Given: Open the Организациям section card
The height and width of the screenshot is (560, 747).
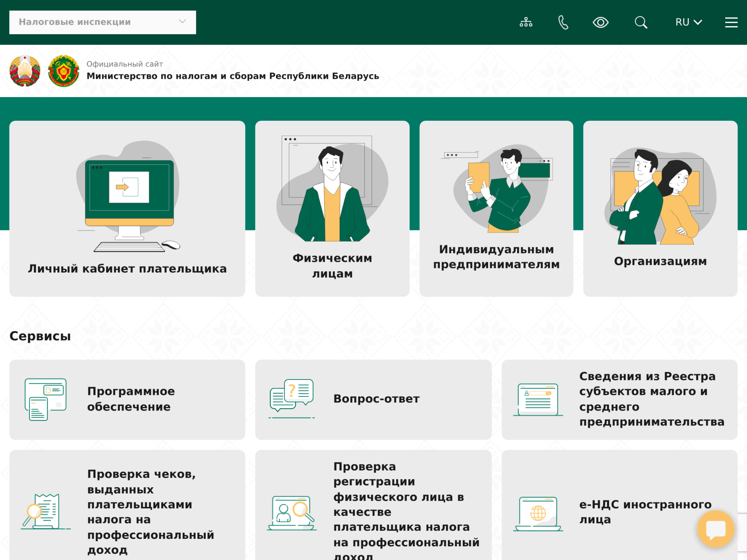Looking at the screenshot, I should click(x=660, y=209).
